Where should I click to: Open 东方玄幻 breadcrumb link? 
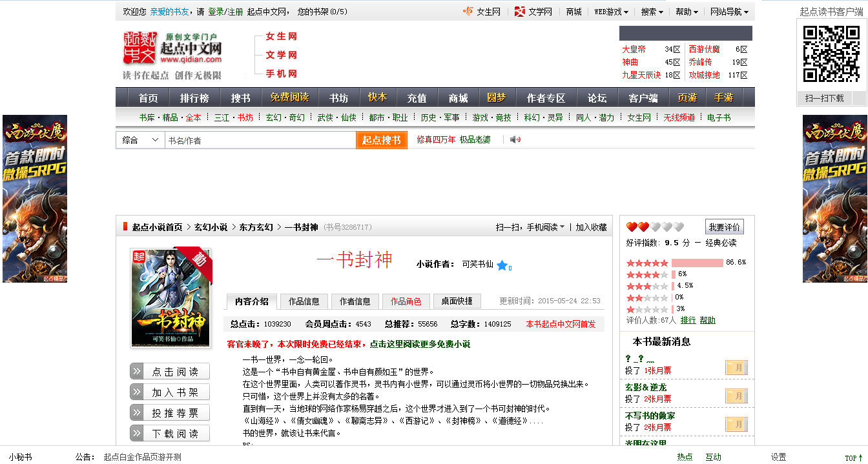point(256,227)
